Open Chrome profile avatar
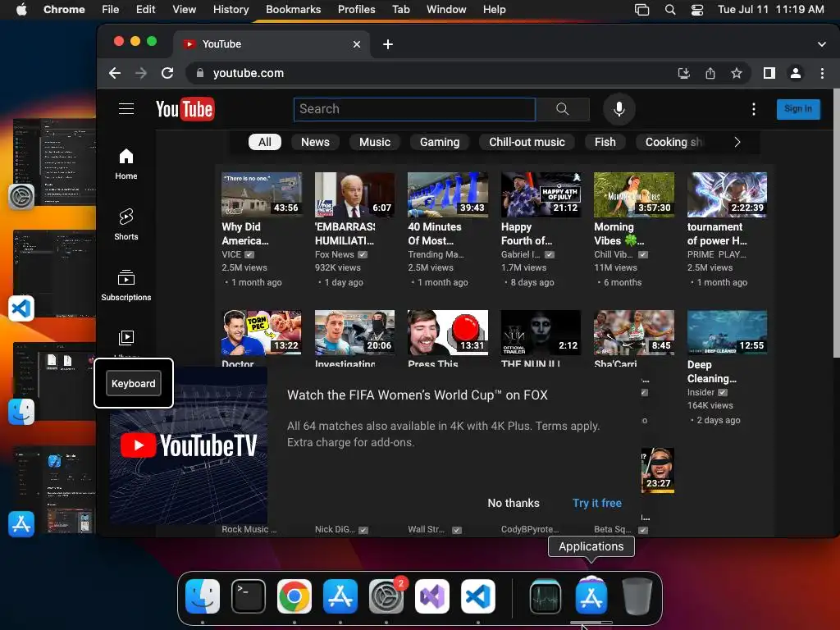 pyautogui.click(x=796, y=73)
